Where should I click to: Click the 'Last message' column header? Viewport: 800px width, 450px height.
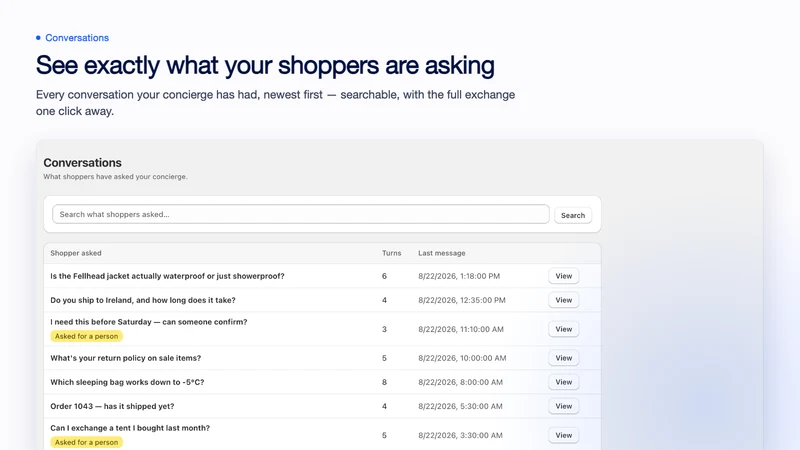[x=442, y=253]
